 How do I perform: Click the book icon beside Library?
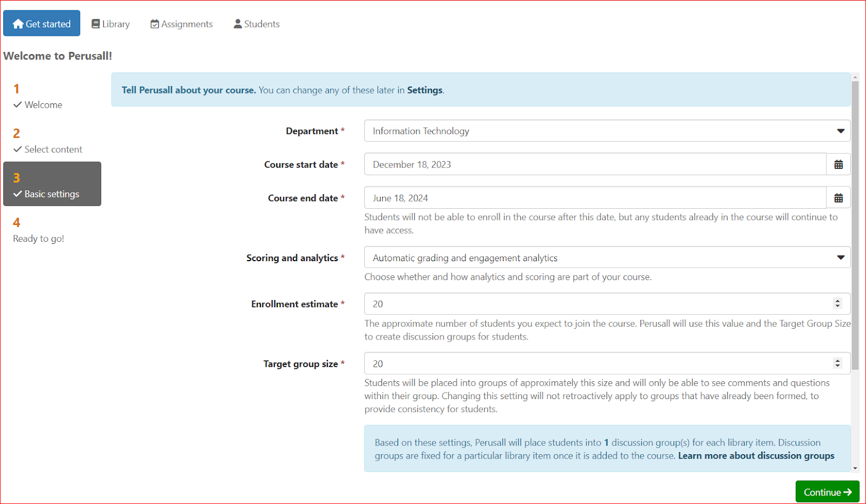[x=96, y=24]
